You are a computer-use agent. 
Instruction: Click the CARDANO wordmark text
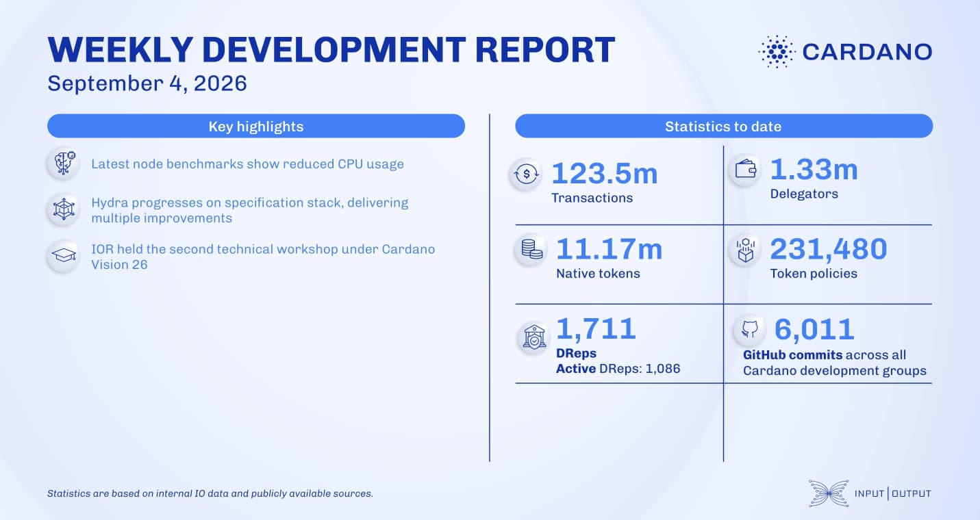(x=867, y=51)
